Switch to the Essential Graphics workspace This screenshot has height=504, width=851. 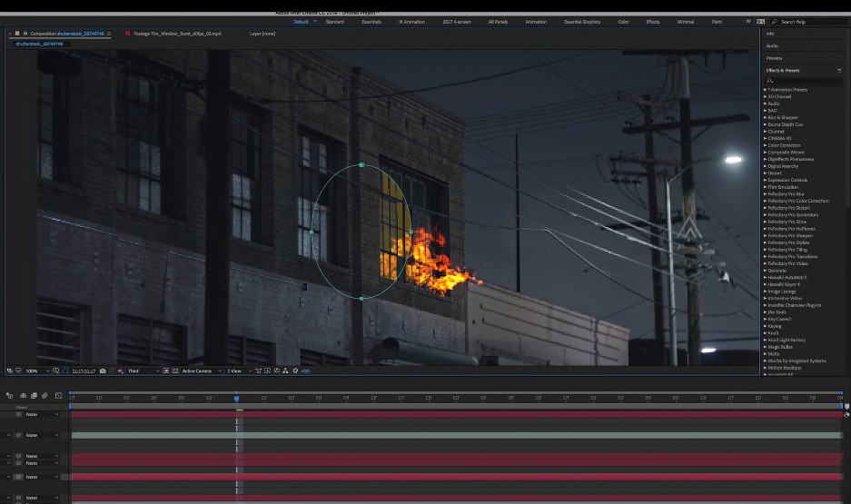coord(582,22)
